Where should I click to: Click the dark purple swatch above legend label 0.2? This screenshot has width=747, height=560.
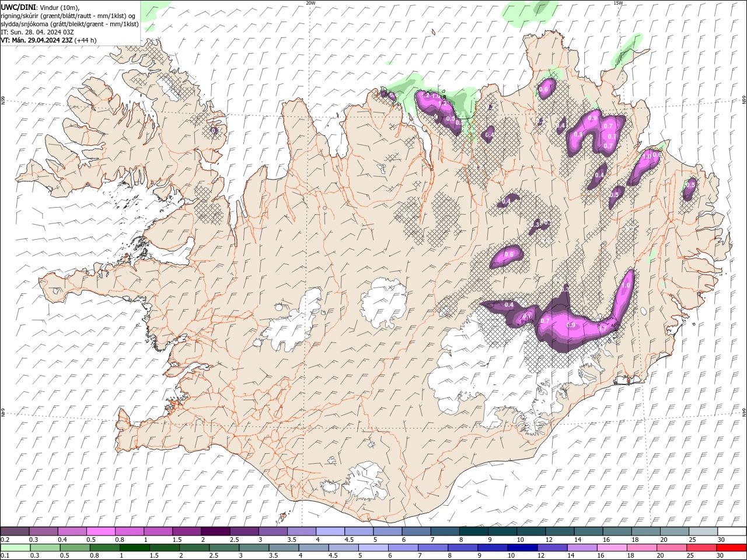[15, 531]
